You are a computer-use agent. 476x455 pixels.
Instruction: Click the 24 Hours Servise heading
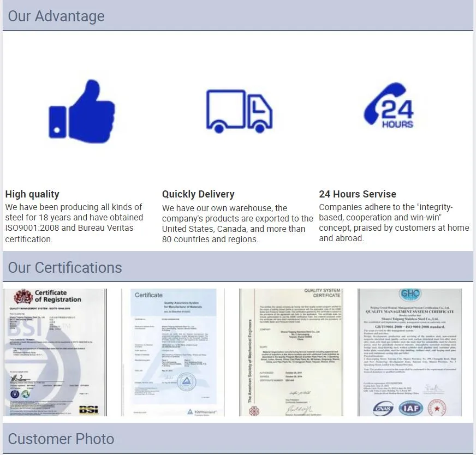point(358,194)
